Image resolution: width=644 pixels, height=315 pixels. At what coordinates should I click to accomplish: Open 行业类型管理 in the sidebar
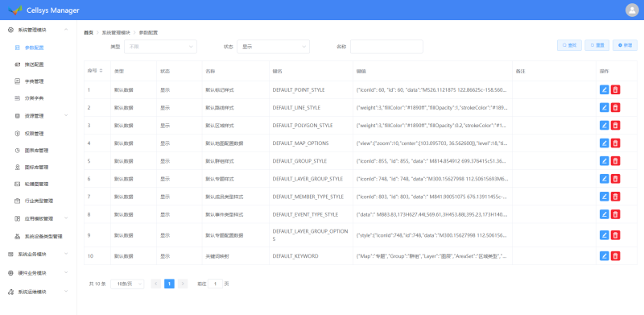pyautogui.click(x=38, y=201)
